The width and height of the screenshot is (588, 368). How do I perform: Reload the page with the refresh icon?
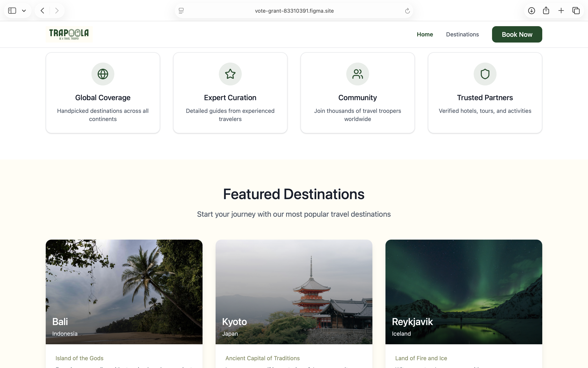408,11
